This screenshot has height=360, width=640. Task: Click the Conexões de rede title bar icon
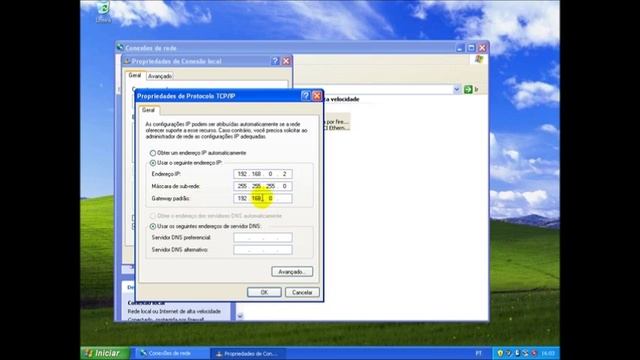pos(120,47)
